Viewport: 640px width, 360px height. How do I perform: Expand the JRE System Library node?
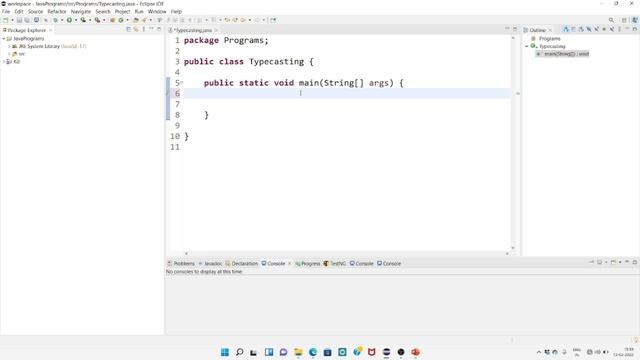coord(9,46)
